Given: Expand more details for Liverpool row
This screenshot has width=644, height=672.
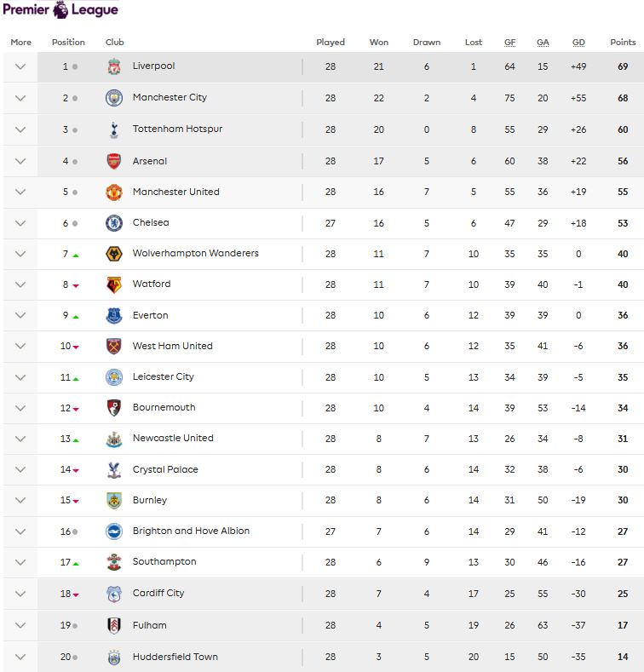Looking at the screenshot, I should coord(20,66).
